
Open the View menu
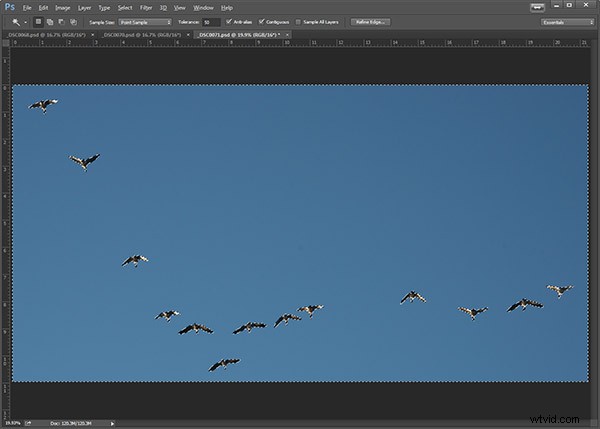[179, 8]
